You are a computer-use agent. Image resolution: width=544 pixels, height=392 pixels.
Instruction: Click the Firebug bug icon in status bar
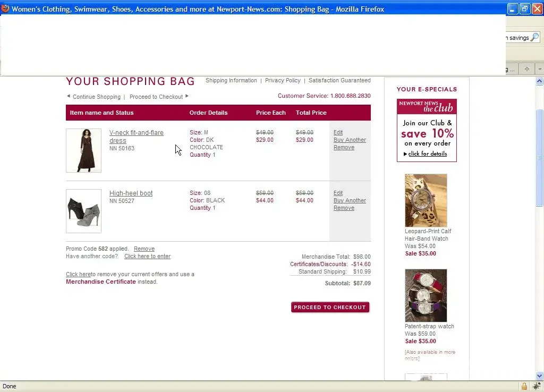click(x=536, y=386)
